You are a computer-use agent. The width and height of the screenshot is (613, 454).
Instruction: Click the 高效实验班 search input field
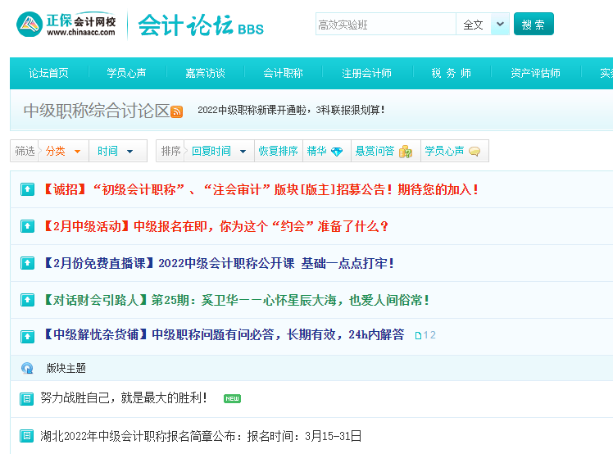[x=383, y=24]
